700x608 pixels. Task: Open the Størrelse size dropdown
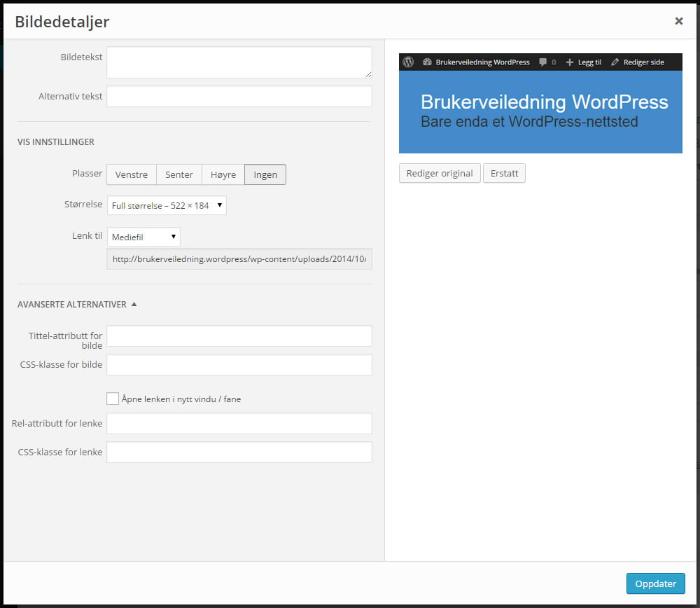click(167, 205)
